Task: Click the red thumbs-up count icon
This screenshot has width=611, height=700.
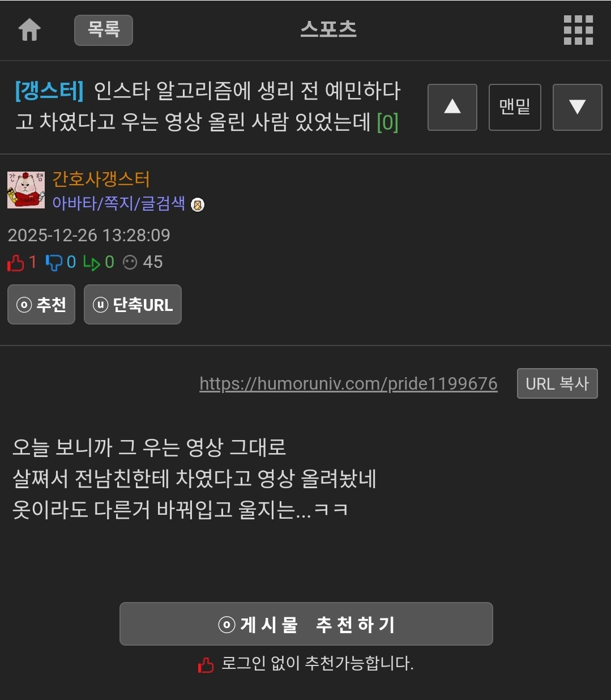Action: [16, 262]
